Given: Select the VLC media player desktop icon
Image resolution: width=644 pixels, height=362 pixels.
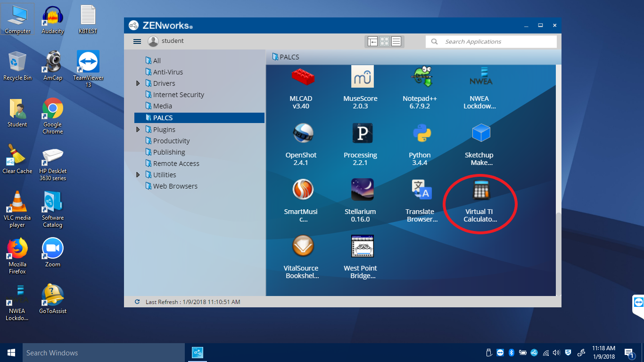Looking at the screenshot, I should pos(17,209).
